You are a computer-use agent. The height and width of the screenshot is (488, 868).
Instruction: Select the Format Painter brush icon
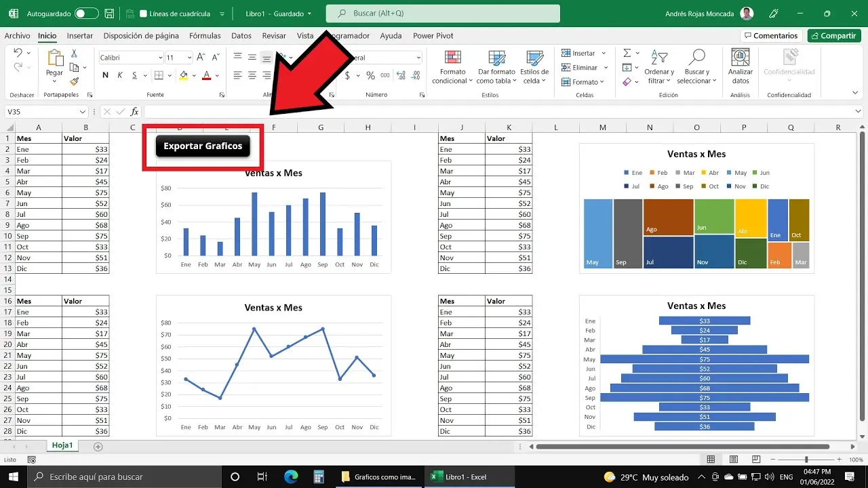tap(75, 81)
